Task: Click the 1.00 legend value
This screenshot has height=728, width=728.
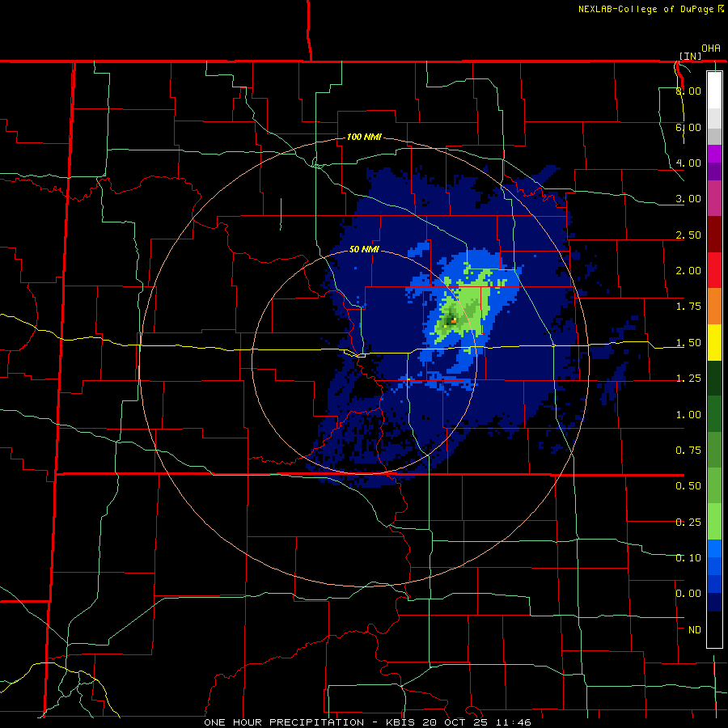Action: [688, 415]
